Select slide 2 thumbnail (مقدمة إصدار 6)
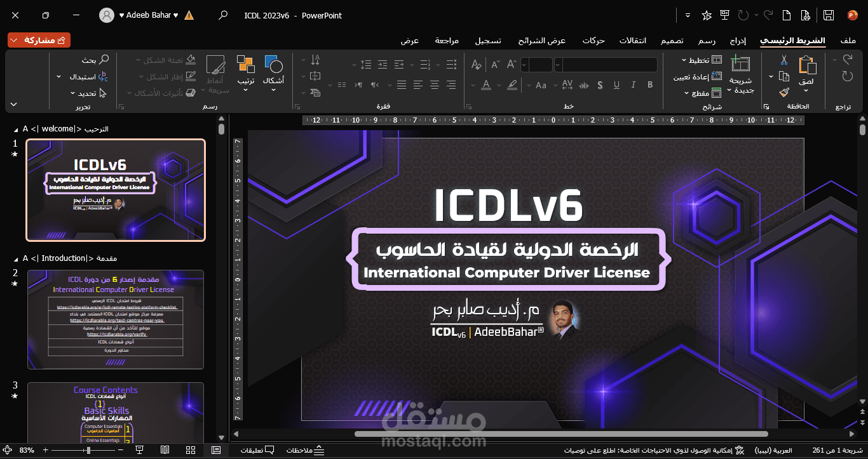The width and height of the screenshot is (868, 459). (x=116, y=319)
